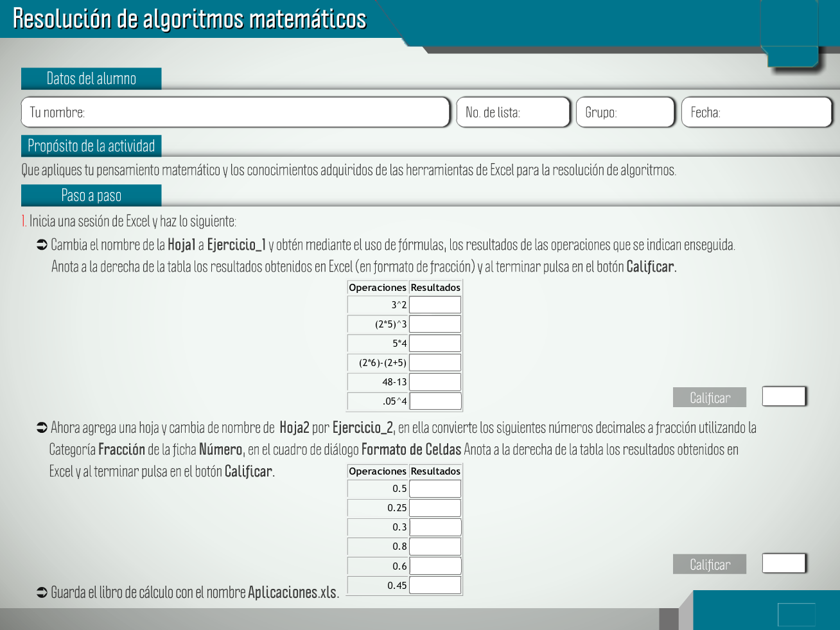Focus the result cell for (2*6)-(2+5)
The width and height of the screenshot is (840, 630).
coord(435,363)
